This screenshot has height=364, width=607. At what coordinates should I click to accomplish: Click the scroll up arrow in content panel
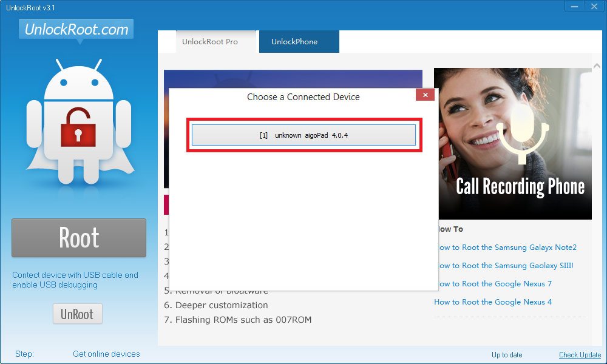[x=597, y=66]
